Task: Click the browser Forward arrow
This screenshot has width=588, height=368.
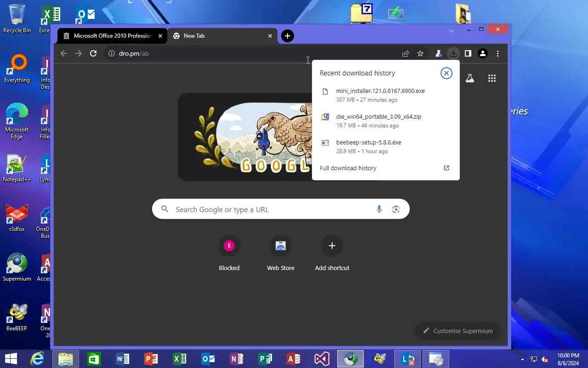Action: pos(79,53)
